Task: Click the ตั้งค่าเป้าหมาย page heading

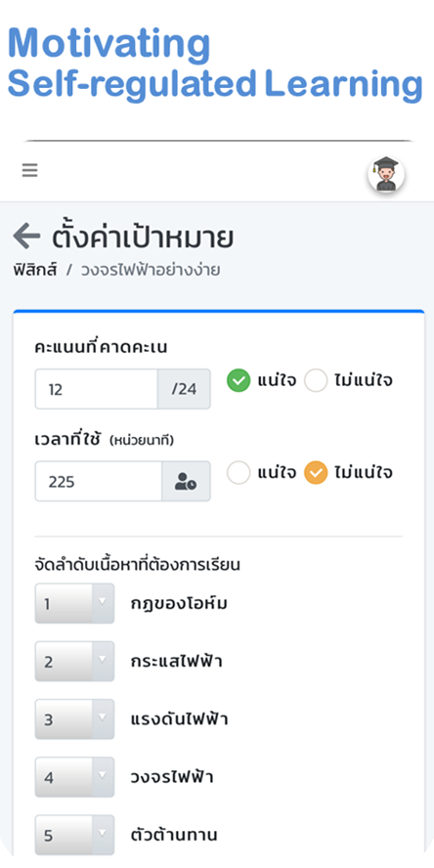Action: (x=143, y=238)
